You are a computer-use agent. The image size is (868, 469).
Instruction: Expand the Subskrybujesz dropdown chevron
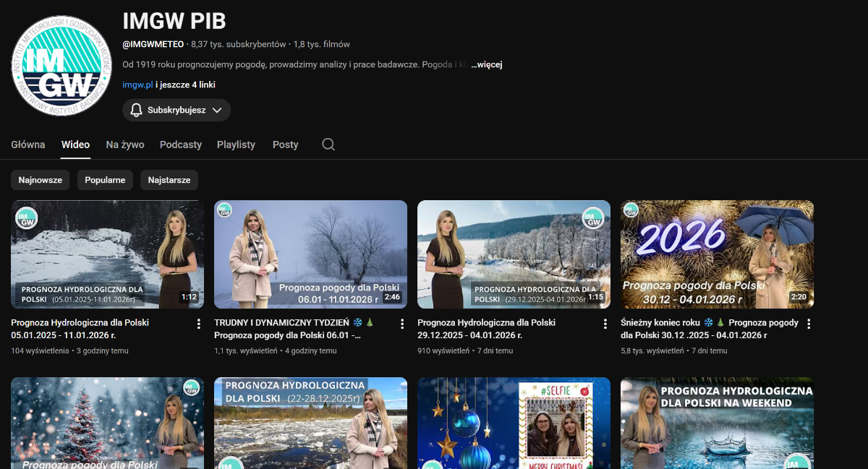tap(217, 110)
